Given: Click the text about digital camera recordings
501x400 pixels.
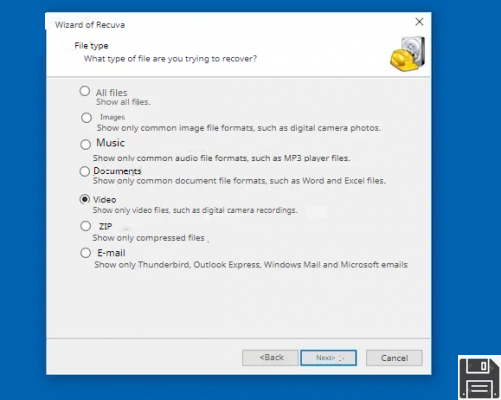Looking at the screenshot, I should click(x=195, y=210).
